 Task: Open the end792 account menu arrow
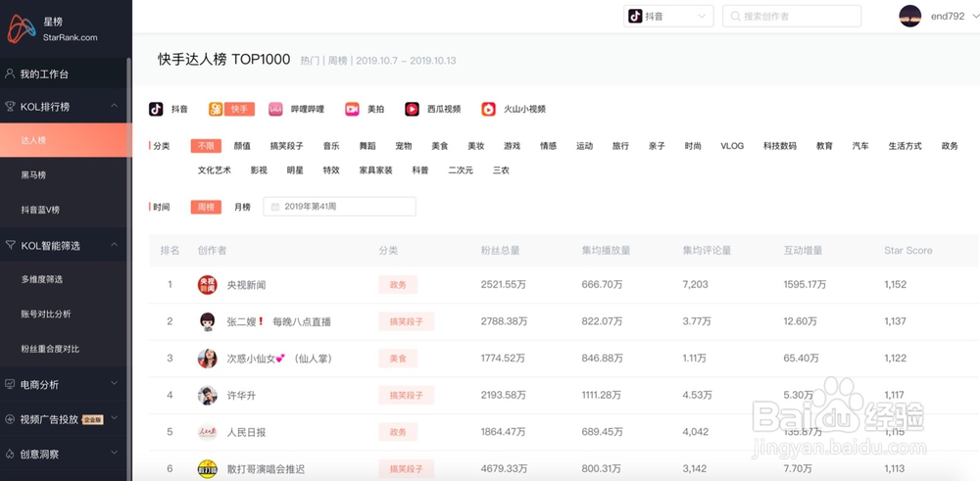976,17
